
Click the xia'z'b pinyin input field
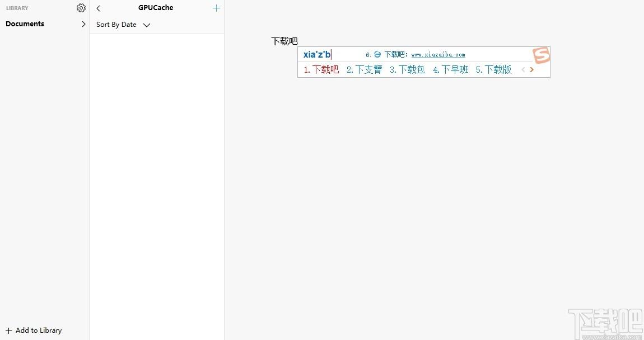pos(317,55)
